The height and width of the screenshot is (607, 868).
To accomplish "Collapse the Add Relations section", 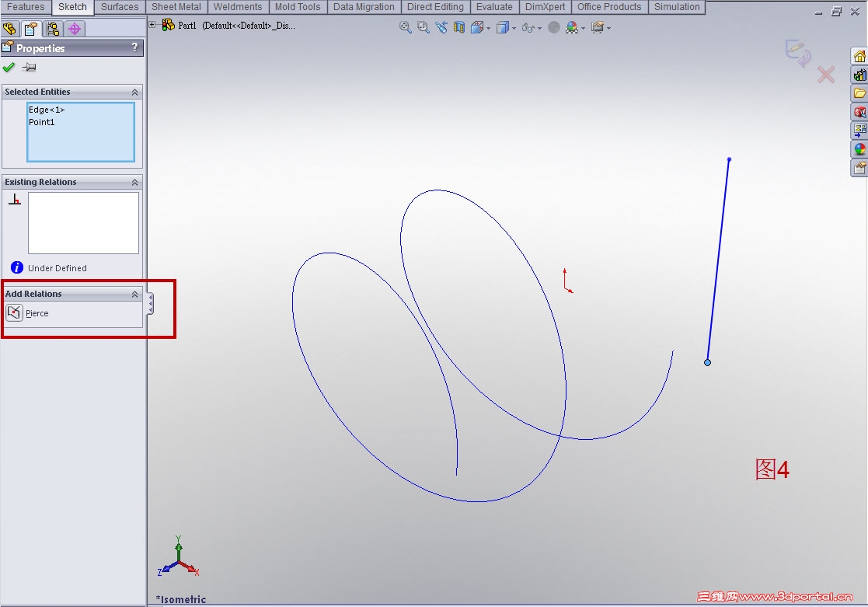I will pyautogui.click(x=134, y=294).
